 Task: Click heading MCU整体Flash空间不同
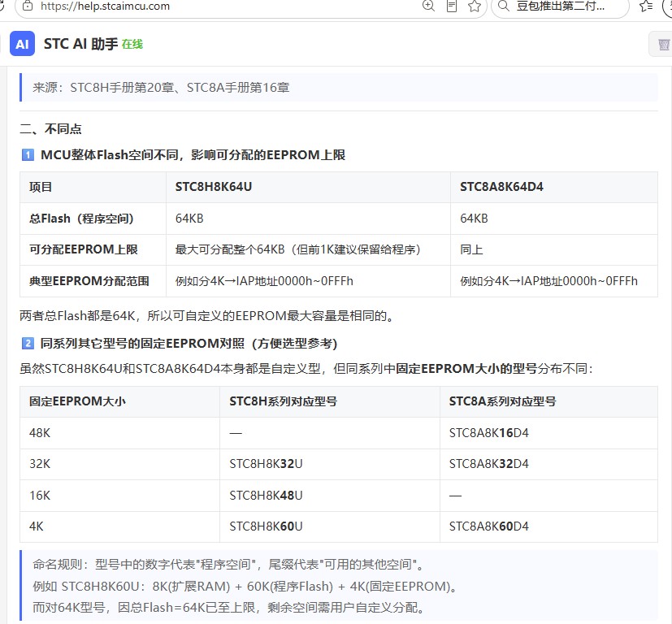[193, 154]
